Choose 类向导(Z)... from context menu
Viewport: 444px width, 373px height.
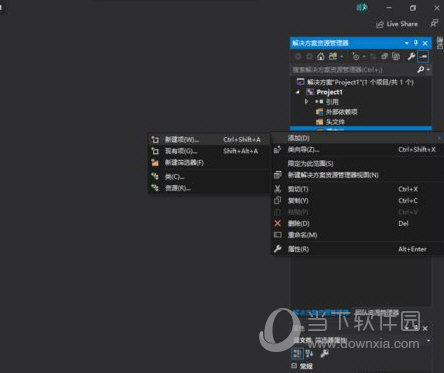click(358, 150)
